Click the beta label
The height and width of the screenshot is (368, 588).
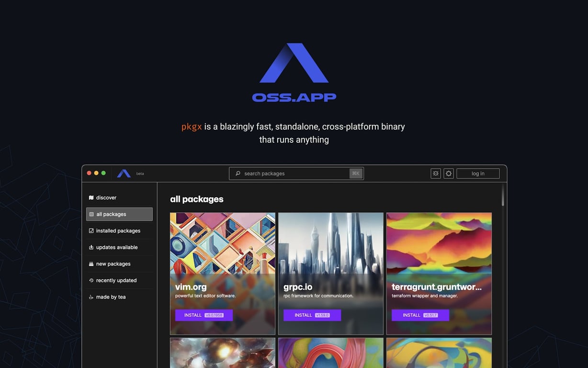pos(140,173)
